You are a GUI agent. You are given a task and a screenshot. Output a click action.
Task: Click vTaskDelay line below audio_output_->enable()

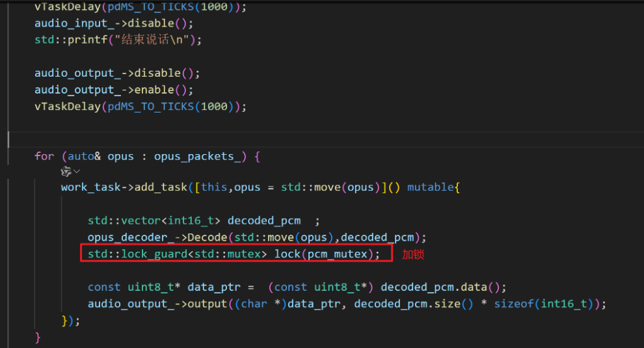[x=141, y=107]
